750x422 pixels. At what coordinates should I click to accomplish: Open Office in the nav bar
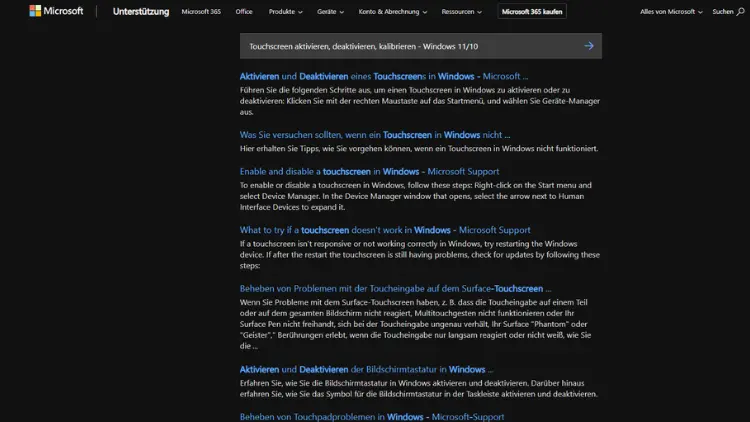click(x=243, y=11)
